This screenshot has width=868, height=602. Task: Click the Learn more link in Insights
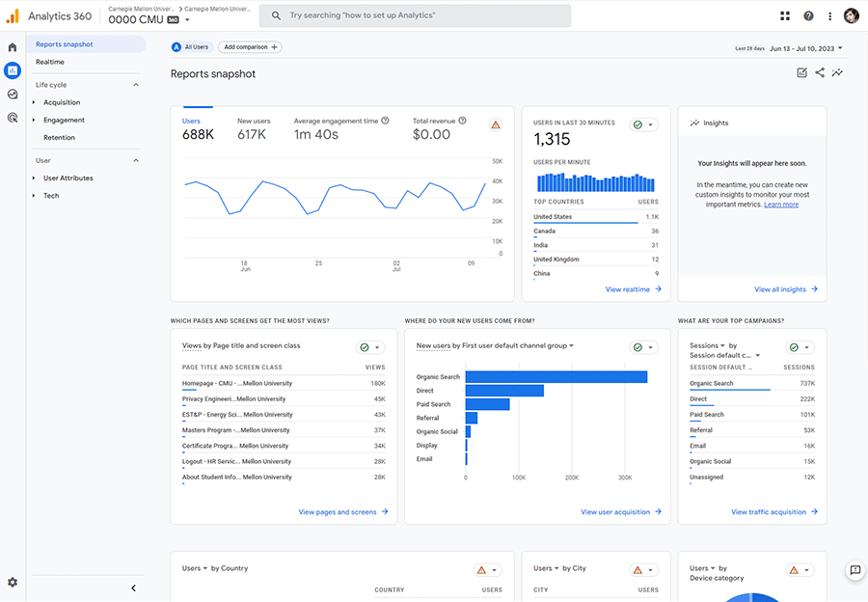pyautogui.click(x=781, y=205)
